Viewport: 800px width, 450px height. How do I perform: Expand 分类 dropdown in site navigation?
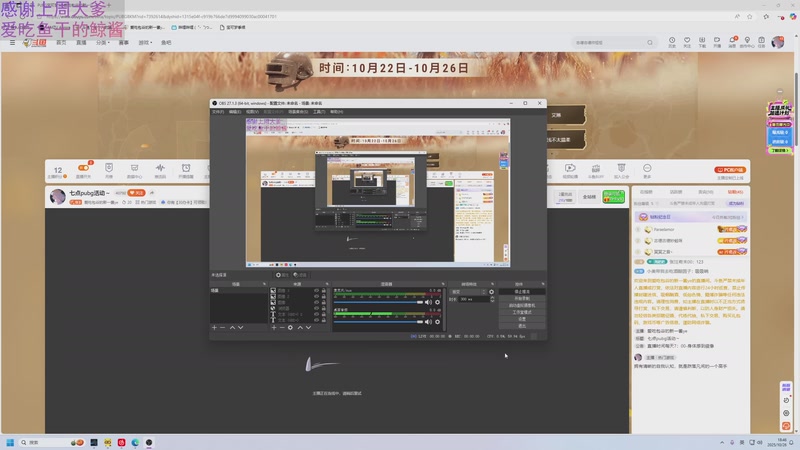coord(103,43)
